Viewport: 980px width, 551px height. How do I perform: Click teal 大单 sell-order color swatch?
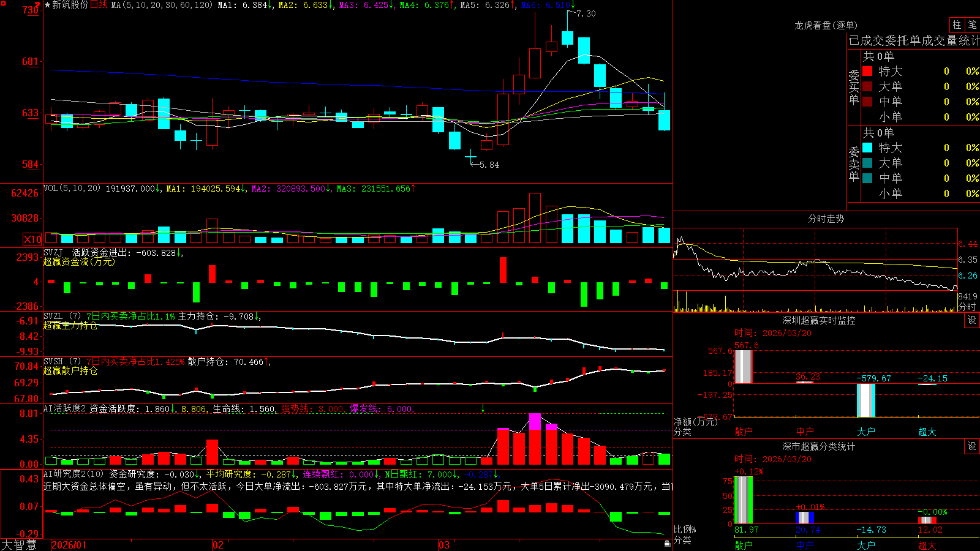pyautogui.click(x=867, y=163)
